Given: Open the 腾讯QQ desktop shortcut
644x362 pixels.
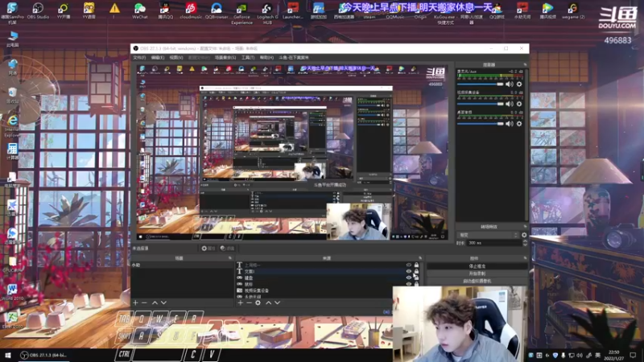Looking at the screenshot, I should (165, 10).
